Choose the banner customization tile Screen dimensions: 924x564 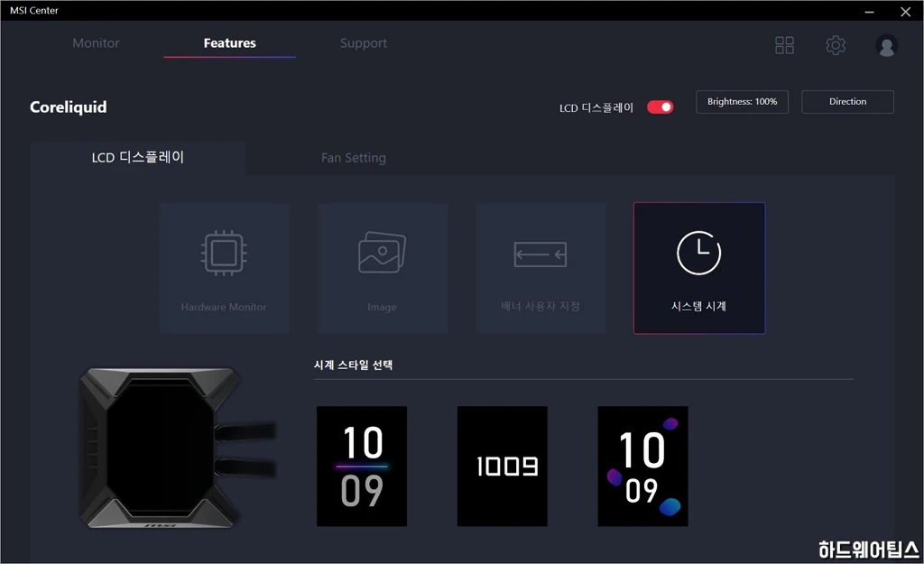pyautogui.click(x=541, y=269)
